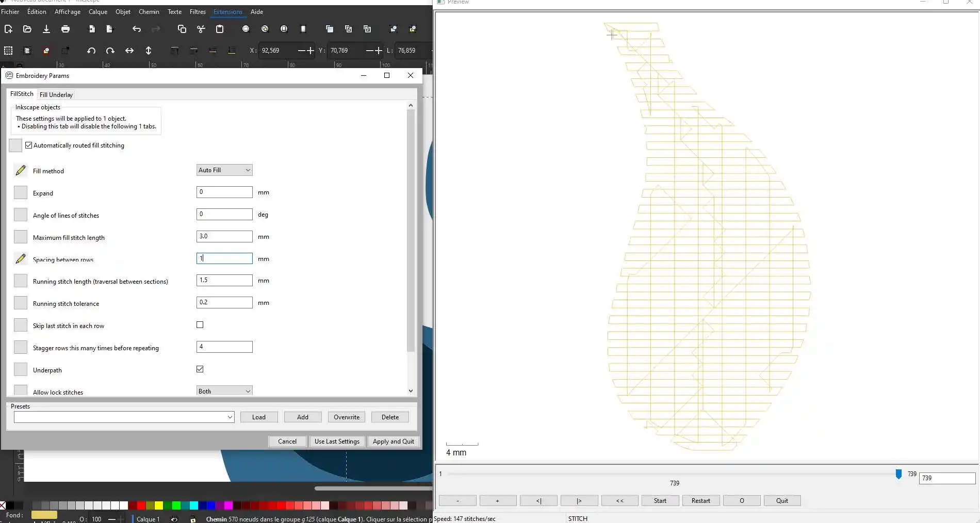Click the Undo arrow icon

(x=136, y=29)
